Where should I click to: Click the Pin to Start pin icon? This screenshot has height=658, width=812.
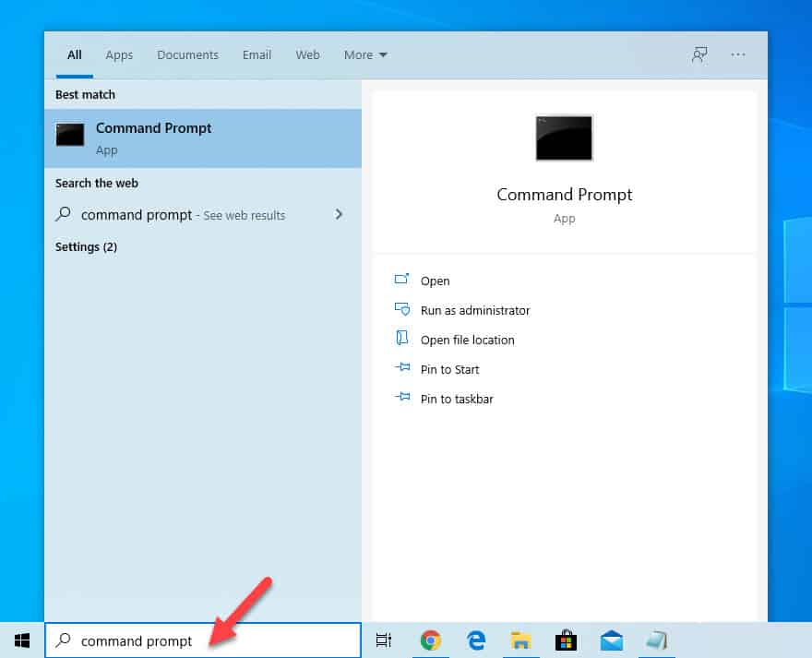point(402,368)
